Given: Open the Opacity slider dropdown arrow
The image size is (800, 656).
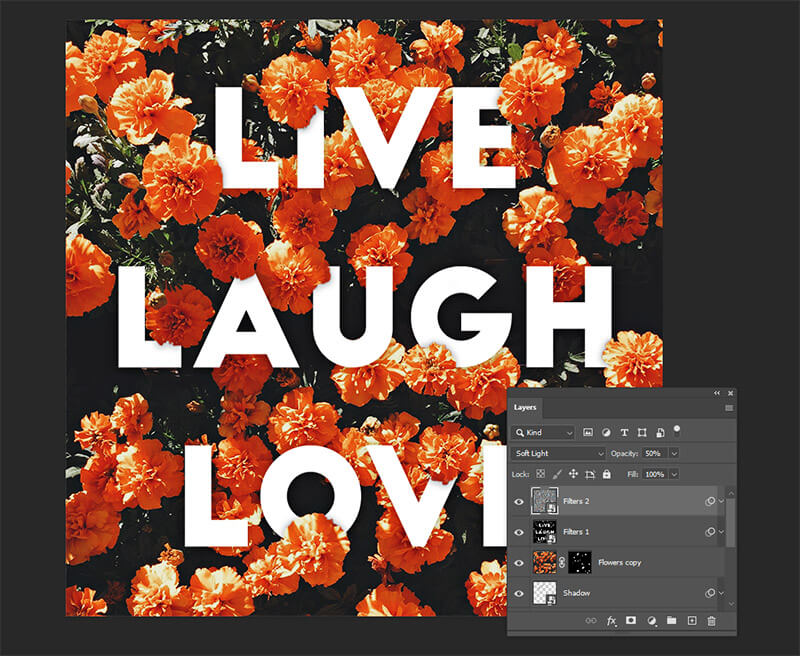Looking at the screenshot, I should point(674,453).
